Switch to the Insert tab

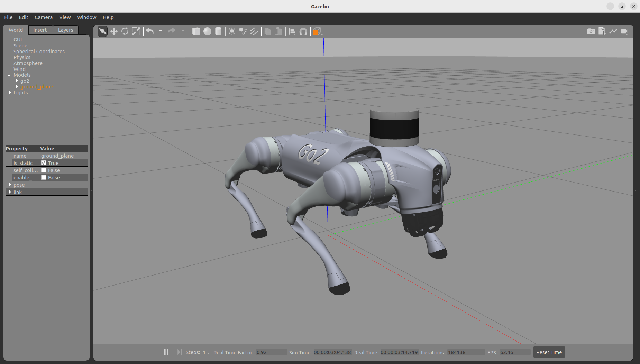(40, 30)
